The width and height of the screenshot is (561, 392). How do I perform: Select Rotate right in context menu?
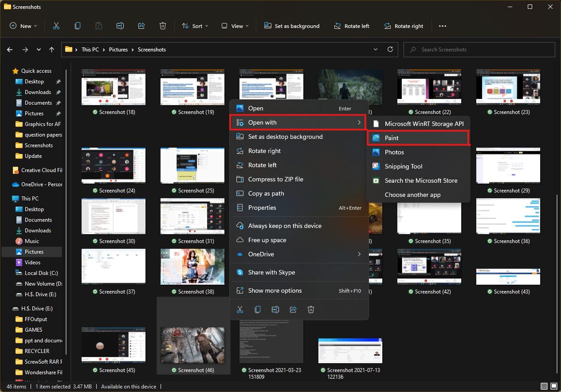[x=299, y=151]
